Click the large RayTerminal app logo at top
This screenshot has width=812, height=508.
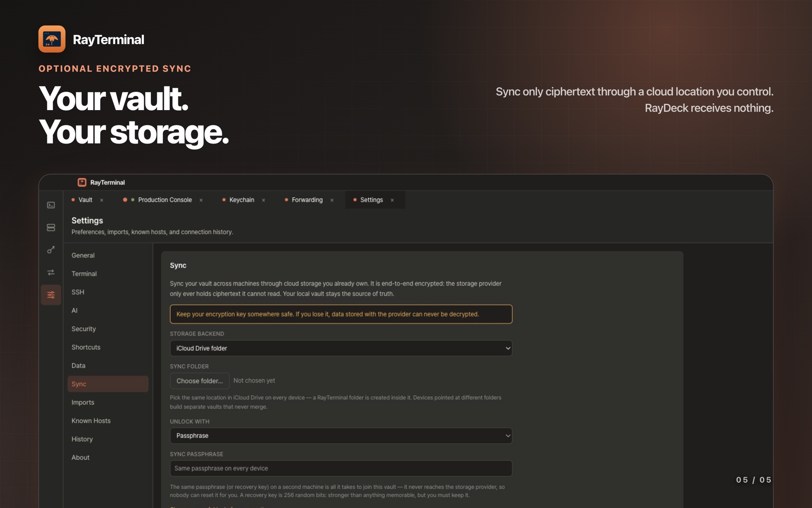[x=52, y=39]
